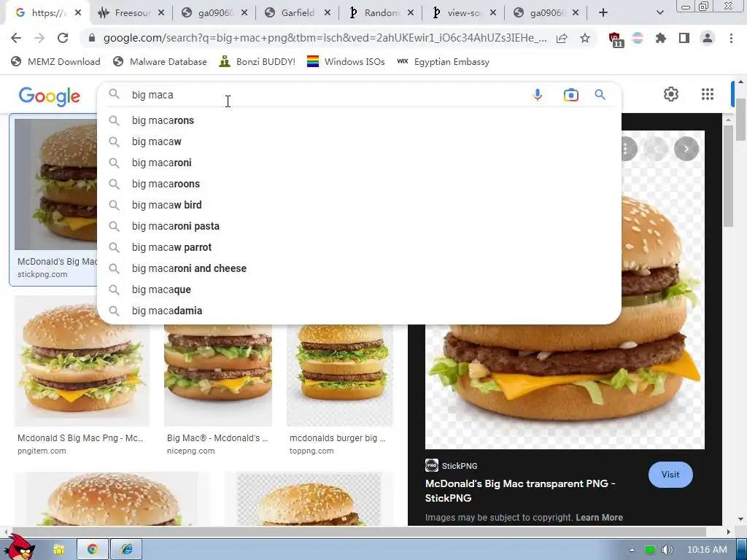Viewport: 747px width, 560px height.
Task: Open the preview panel three-dot options
Action: pyautogui.click(x=628, y=149)
